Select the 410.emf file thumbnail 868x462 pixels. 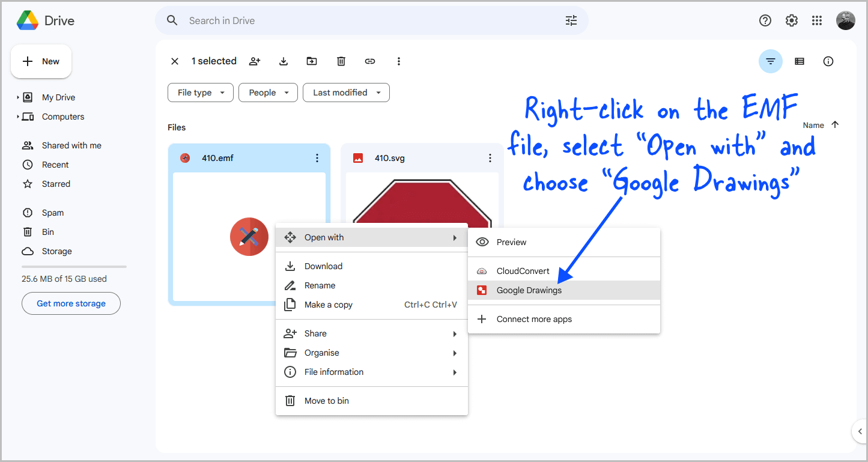pyautogui.click(x=249, y=237)
